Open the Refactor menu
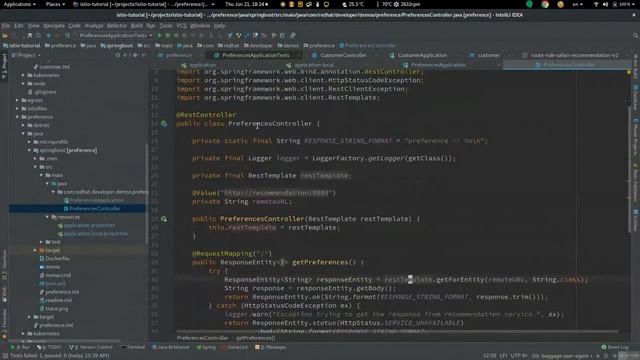Image resolution: width=640 pixels, height=360 pixels. tap(117, 25)
